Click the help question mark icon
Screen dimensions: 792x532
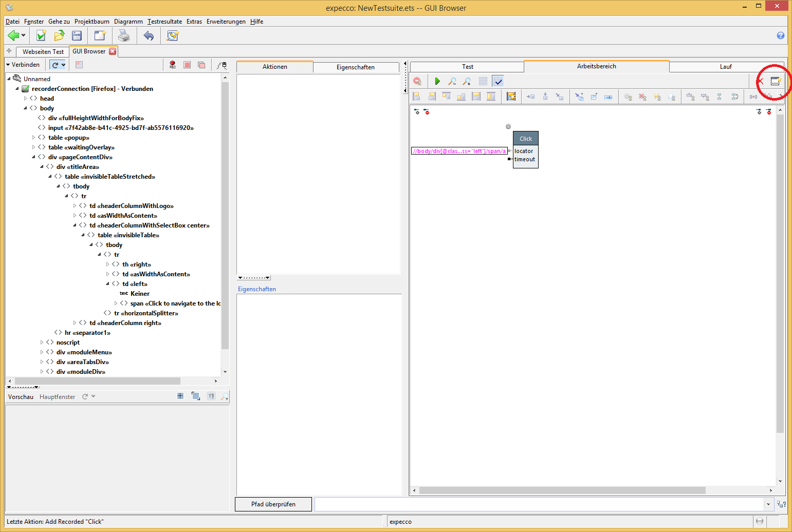[780, 35]
